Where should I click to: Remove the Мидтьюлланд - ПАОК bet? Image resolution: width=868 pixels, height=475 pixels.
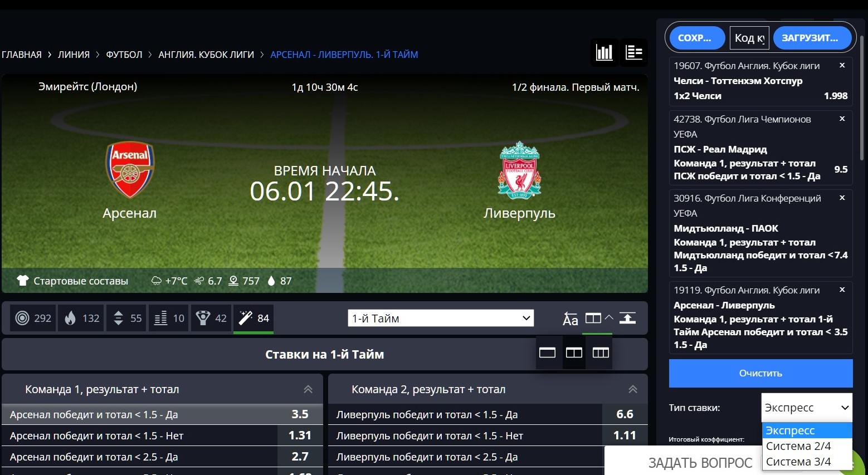pyautogui.click(x=842, y=198)
